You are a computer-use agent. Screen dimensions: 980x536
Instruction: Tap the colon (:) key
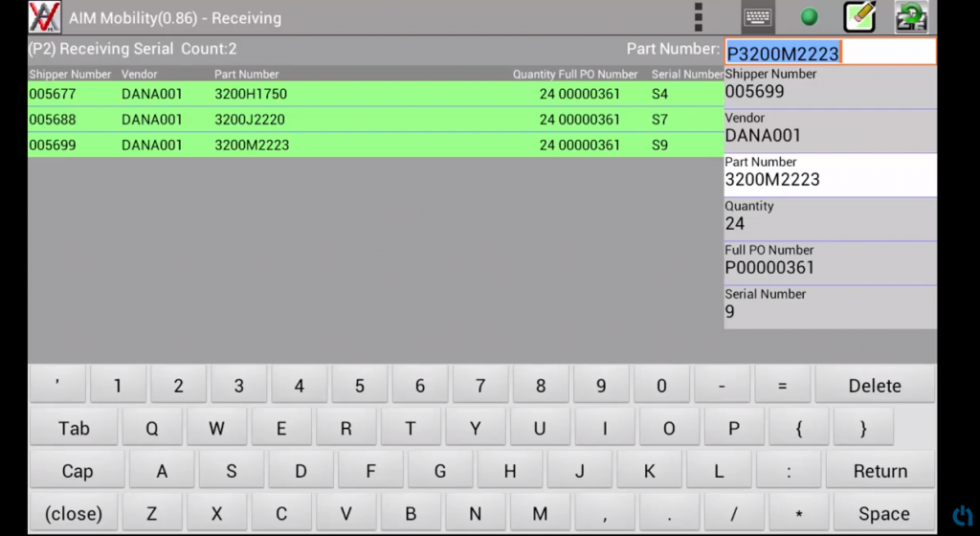click(x=789, y=470)
